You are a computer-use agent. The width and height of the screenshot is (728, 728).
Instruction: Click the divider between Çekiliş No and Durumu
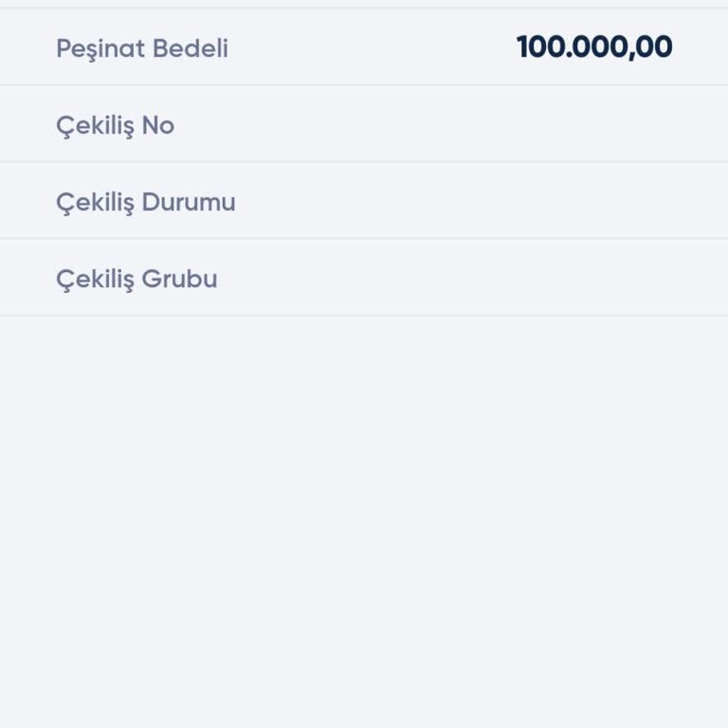point(364,162)
